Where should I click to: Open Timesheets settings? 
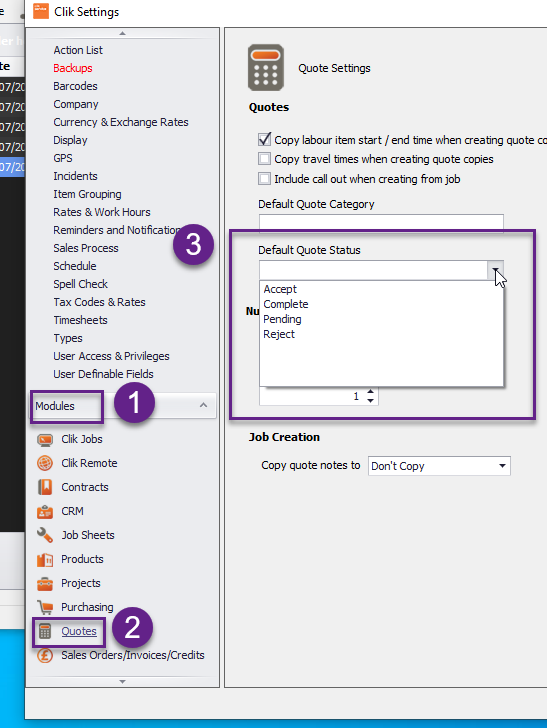(80, 320)
